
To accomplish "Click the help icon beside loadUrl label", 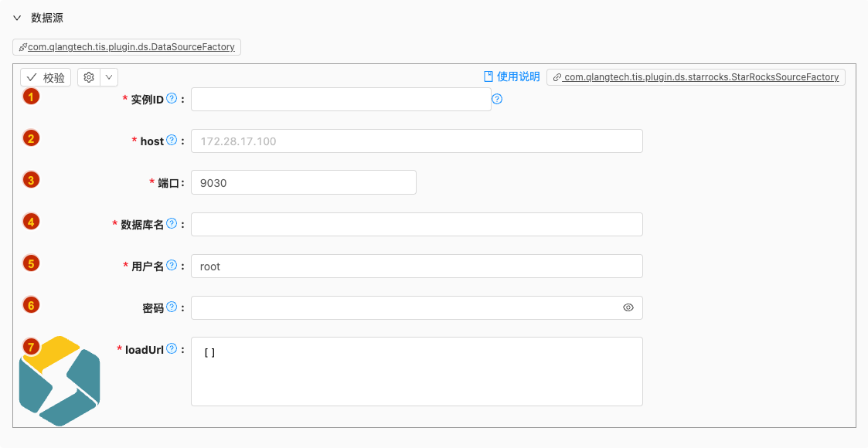I will tap(172, 349).
